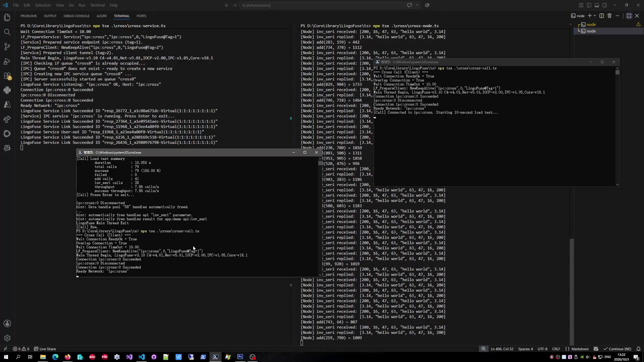Open Photoshop from the Windows taskbar
This screenshot has width=644, height=362.
[x=240, y=357]
